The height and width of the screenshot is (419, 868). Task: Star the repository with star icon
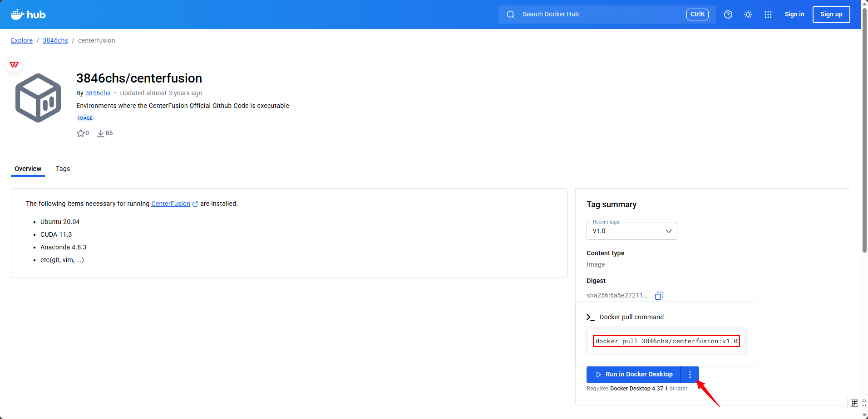(81, 133)
